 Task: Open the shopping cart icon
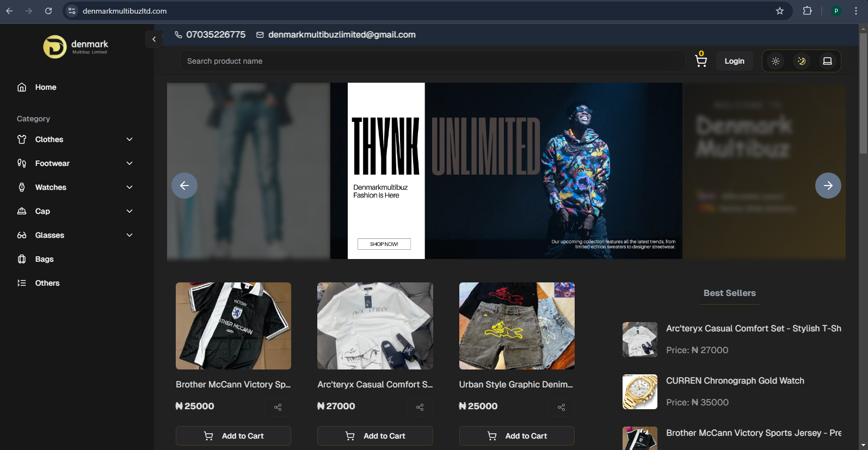(x=701, y=60)
